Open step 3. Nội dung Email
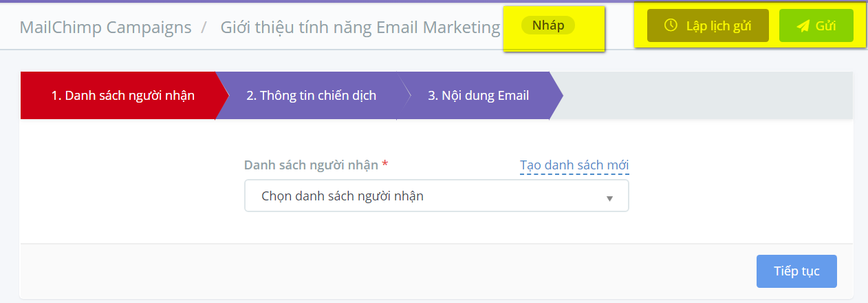The height and width of the screenshot is (303, 868). (479, 96)
